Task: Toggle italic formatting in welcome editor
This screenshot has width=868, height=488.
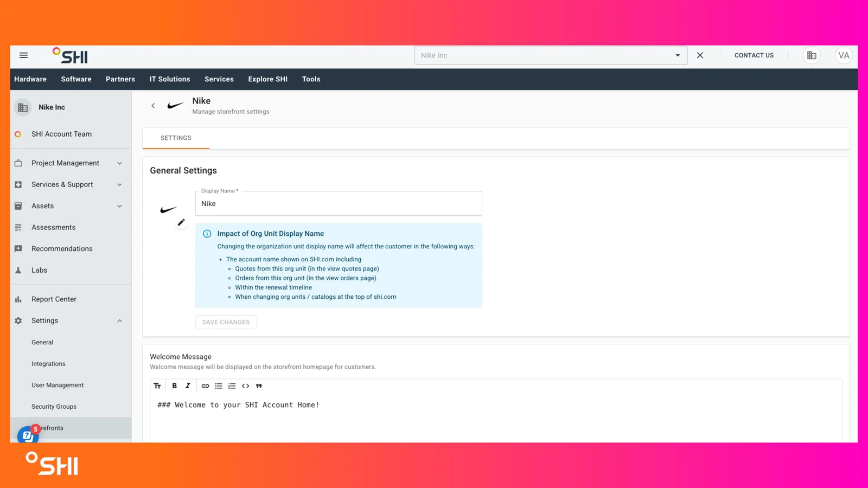Action: (188, 386)
